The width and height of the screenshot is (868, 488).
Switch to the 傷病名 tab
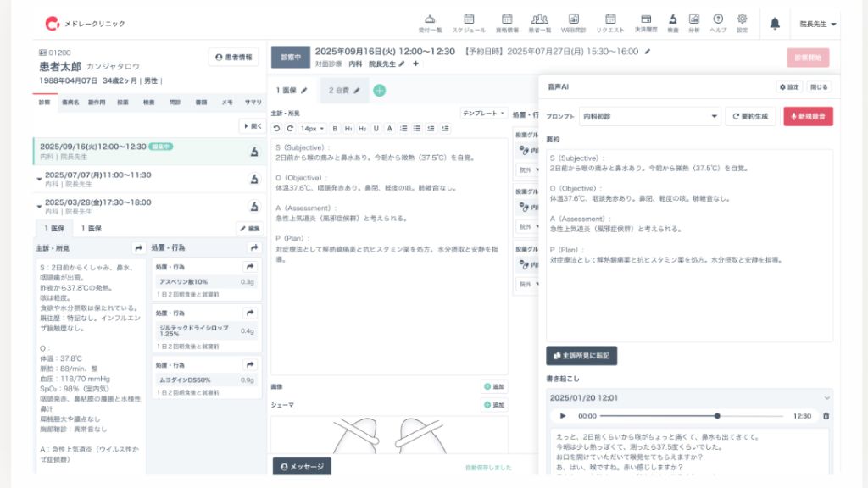70,102
